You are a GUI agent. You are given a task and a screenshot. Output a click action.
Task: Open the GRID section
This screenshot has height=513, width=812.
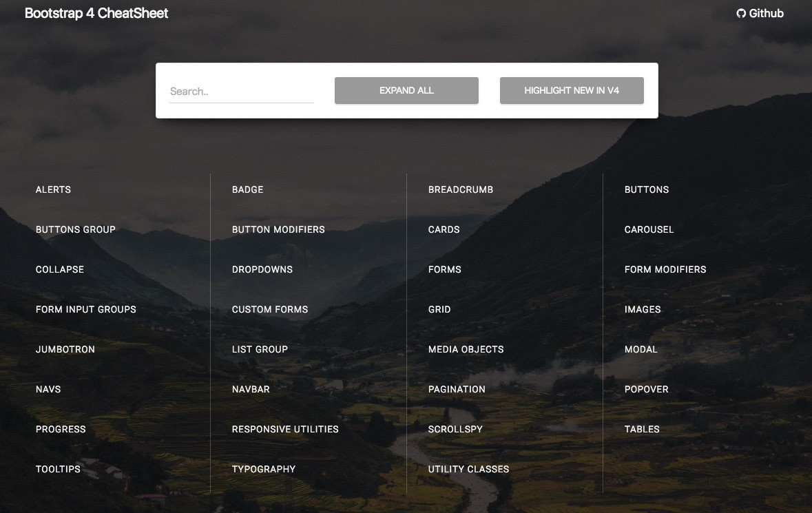(439, 309)
